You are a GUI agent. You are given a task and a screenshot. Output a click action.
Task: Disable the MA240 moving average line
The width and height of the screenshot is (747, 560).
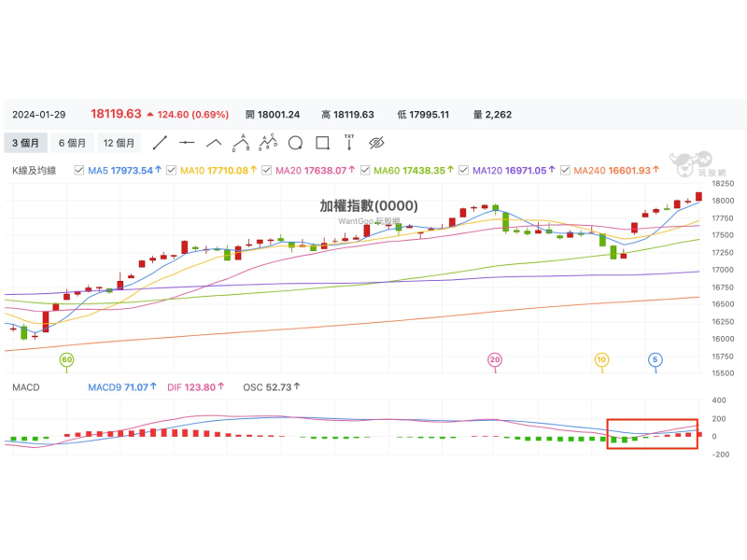click(x=565, y=171)
